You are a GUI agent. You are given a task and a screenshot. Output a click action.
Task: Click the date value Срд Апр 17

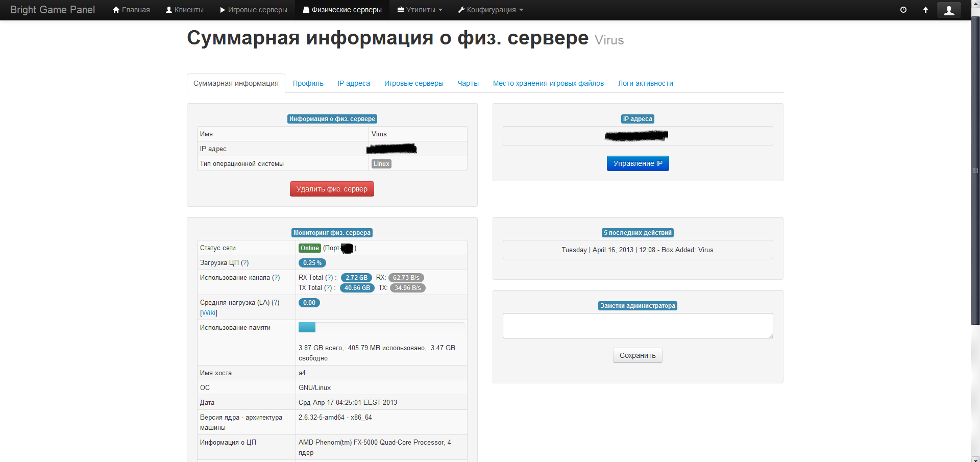click(x=348, y=402)
